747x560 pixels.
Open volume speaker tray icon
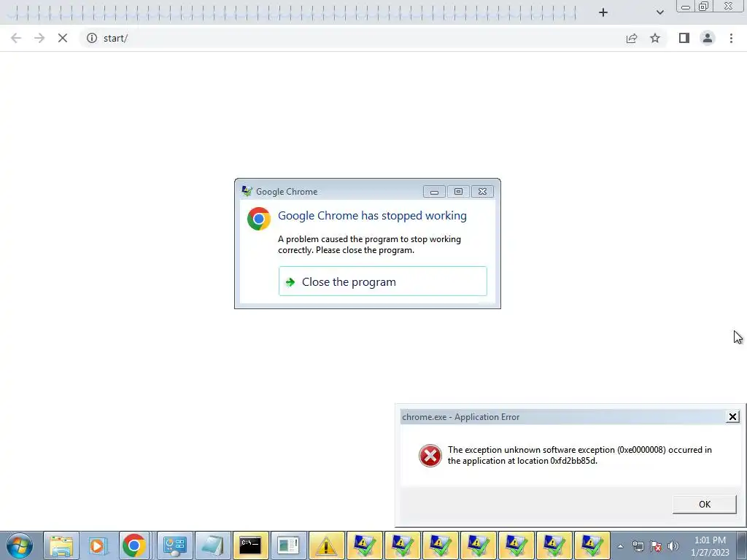pyautogui.click(x=673, y=546)
